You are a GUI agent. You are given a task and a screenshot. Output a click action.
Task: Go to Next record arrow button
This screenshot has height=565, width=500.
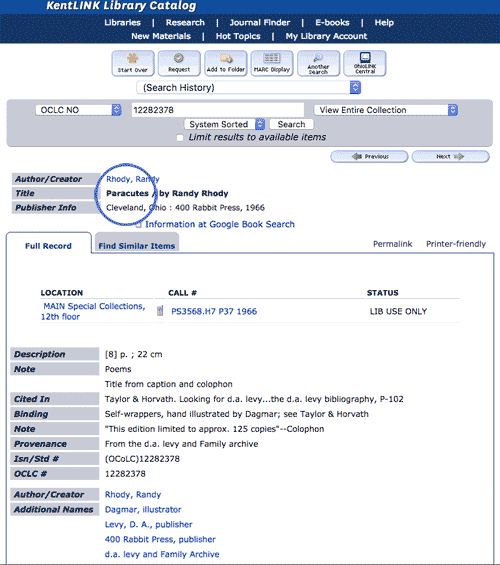451,157
